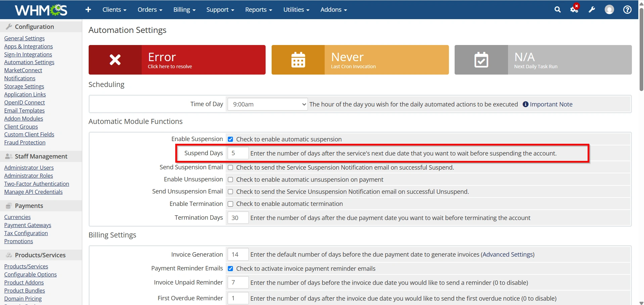Open the Advanced Settings link
The width and height of the screenshot is (644, 305).
[508, 255]
